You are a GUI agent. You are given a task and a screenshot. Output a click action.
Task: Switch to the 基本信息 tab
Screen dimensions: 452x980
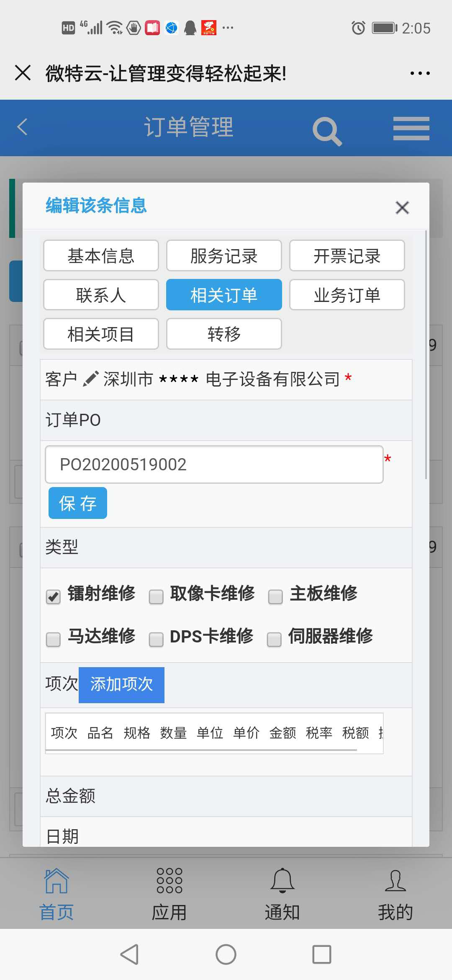(101, 255)
